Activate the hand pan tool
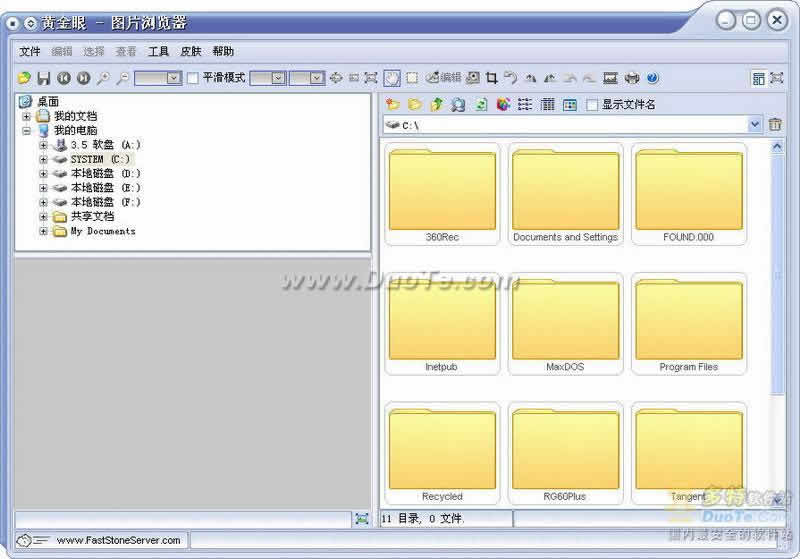This screenshot has height=559, width=800. coord(392,78)
